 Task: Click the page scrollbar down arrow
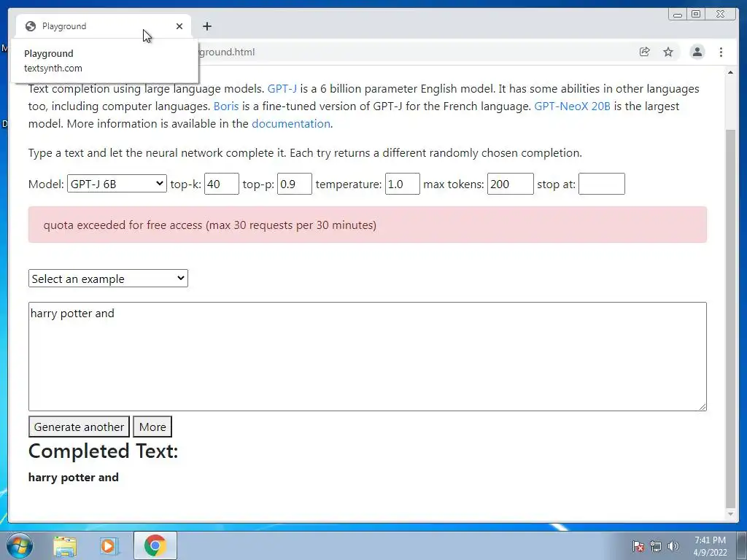(730, 514)
